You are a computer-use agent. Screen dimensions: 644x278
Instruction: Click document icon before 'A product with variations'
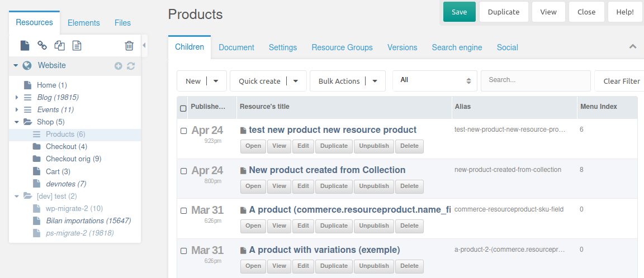[x=243, y=250]
